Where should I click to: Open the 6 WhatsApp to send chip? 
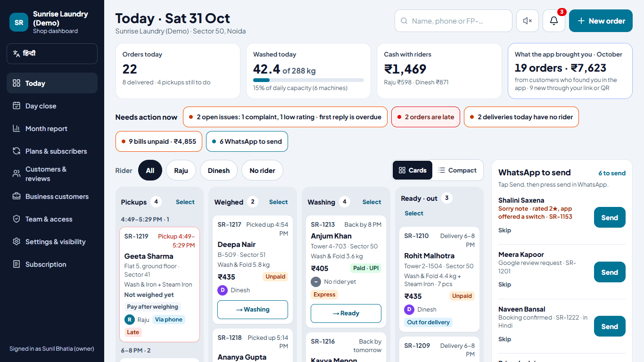tap(247, 141)
